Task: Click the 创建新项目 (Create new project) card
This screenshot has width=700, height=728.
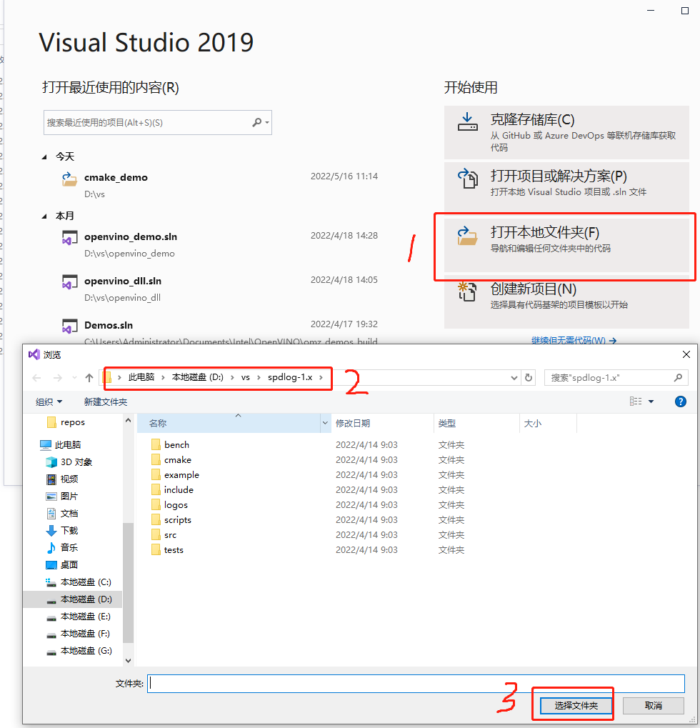Action: point(566,301)
